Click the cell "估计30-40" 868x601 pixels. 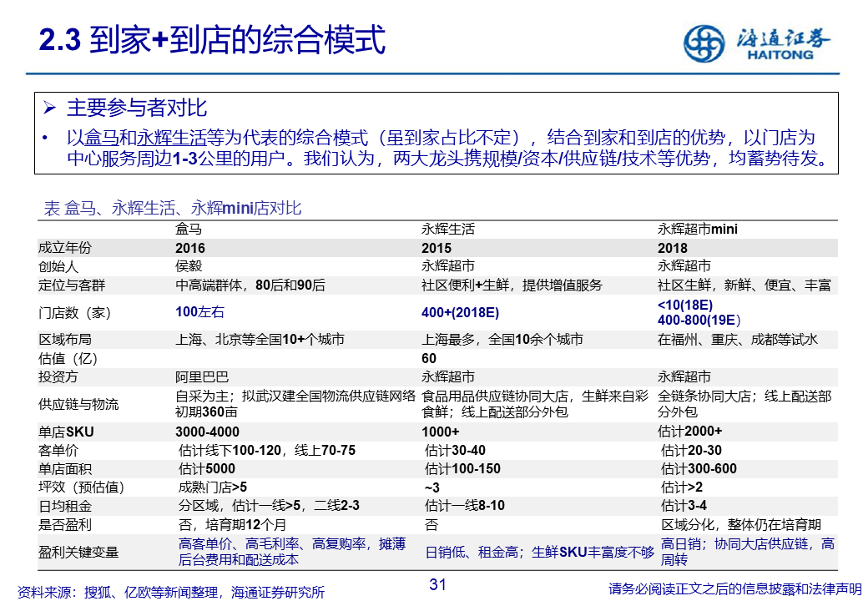tap(455, 451)
